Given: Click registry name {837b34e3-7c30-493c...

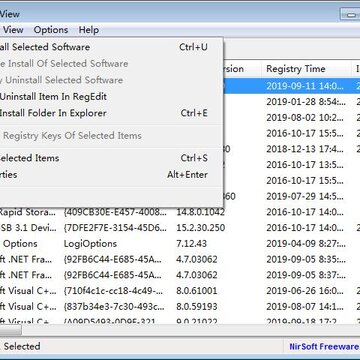Looking at the screenshot, I should (x=114, y=307).
